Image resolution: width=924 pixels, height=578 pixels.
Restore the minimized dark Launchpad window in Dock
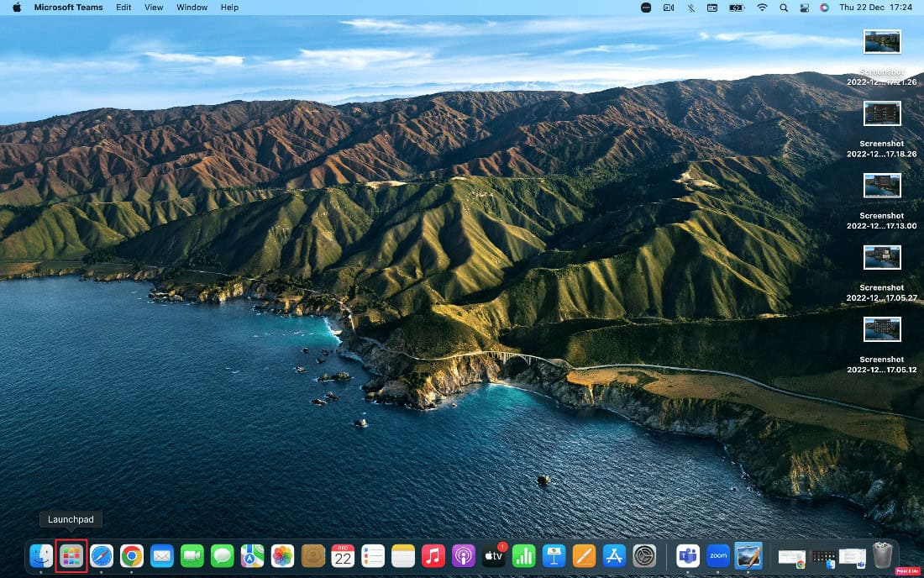point(823,558)
